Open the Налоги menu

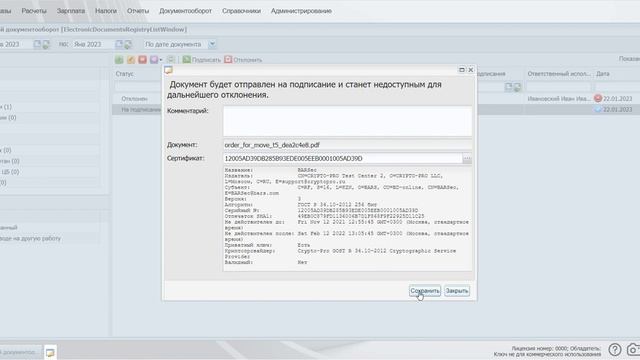pos(106,11)
